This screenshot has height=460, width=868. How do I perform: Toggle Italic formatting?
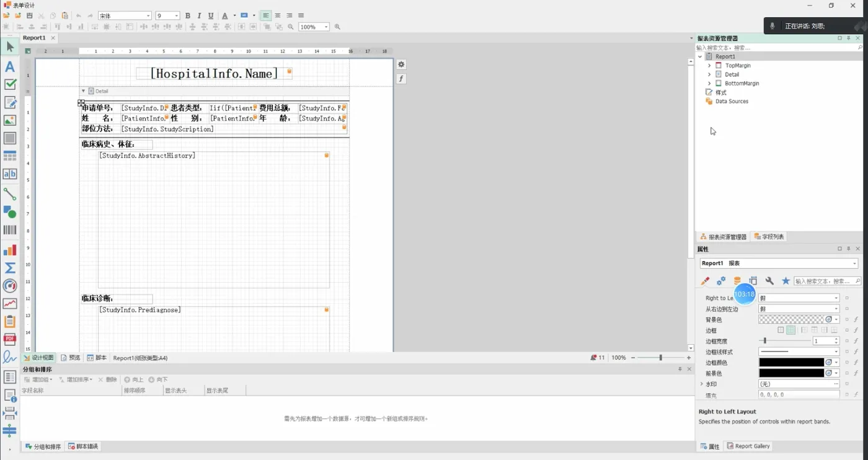click(199, 15)
